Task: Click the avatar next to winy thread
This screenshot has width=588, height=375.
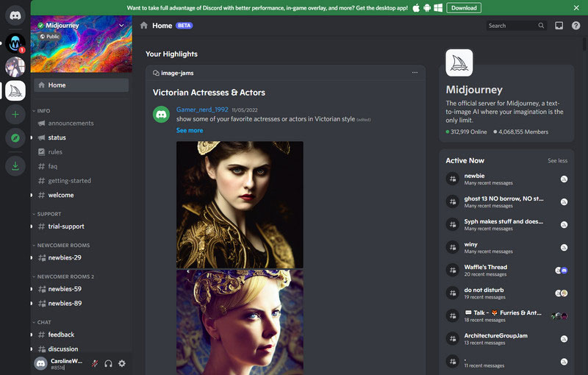Action: pos(564,248)
